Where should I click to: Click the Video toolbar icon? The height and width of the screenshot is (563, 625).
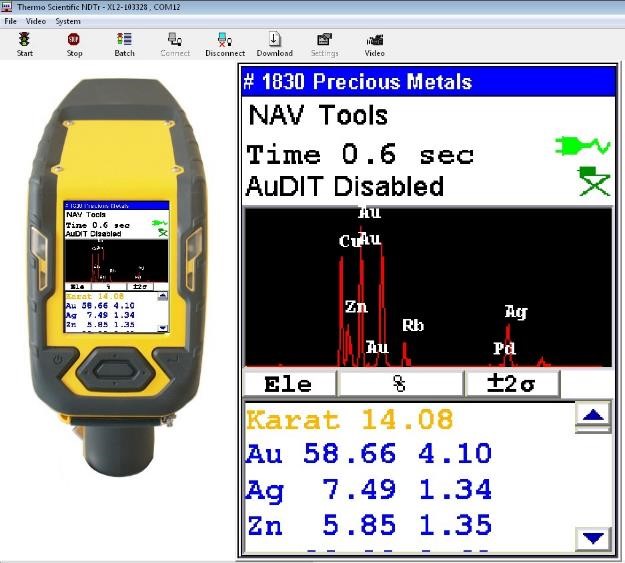[x=375, y=44]
